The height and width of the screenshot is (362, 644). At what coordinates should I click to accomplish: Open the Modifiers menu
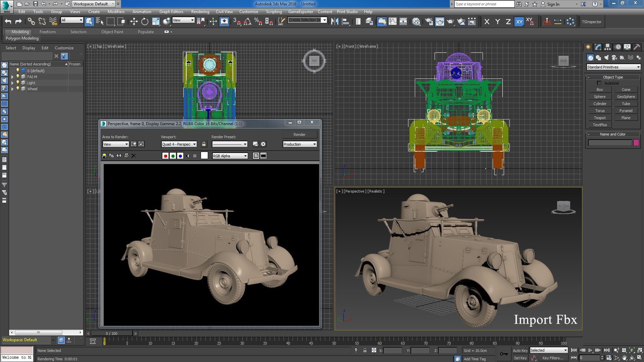(116, 12)
